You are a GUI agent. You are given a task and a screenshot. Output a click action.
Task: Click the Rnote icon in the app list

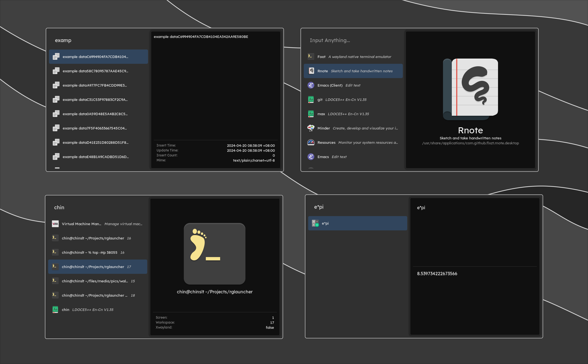[311, 71]
